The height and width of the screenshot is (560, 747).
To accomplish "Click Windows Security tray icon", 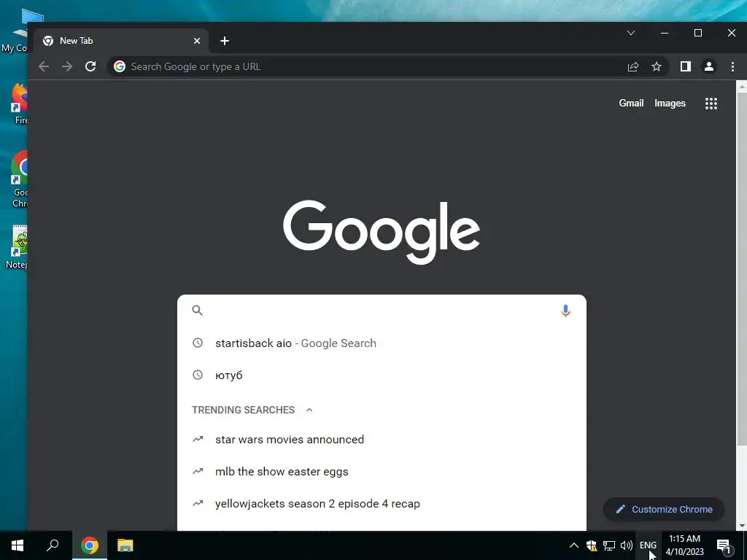I will tap(591, 545).
